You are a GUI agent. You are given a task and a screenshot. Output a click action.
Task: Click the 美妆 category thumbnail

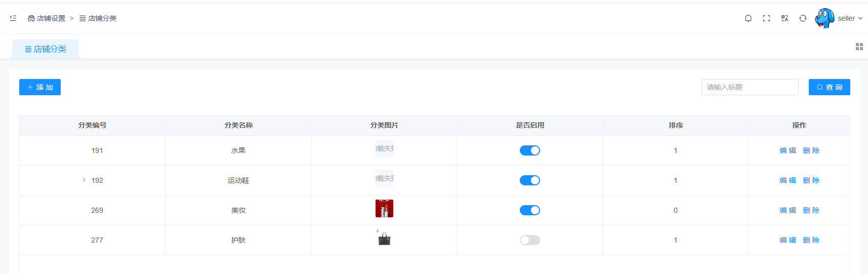384,208
